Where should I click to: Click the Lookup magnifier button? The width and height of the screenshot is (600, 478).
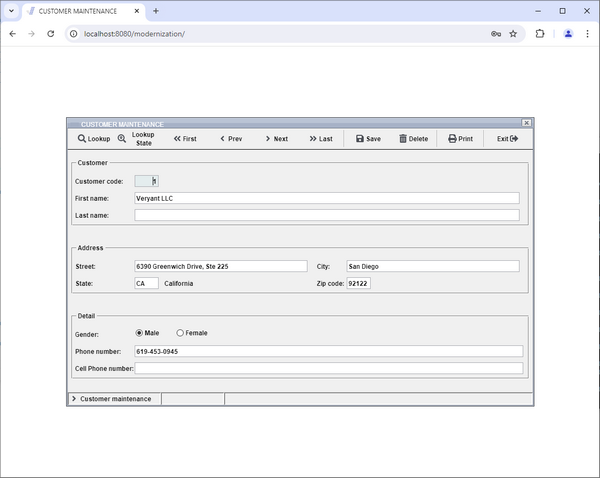[94, 139]
